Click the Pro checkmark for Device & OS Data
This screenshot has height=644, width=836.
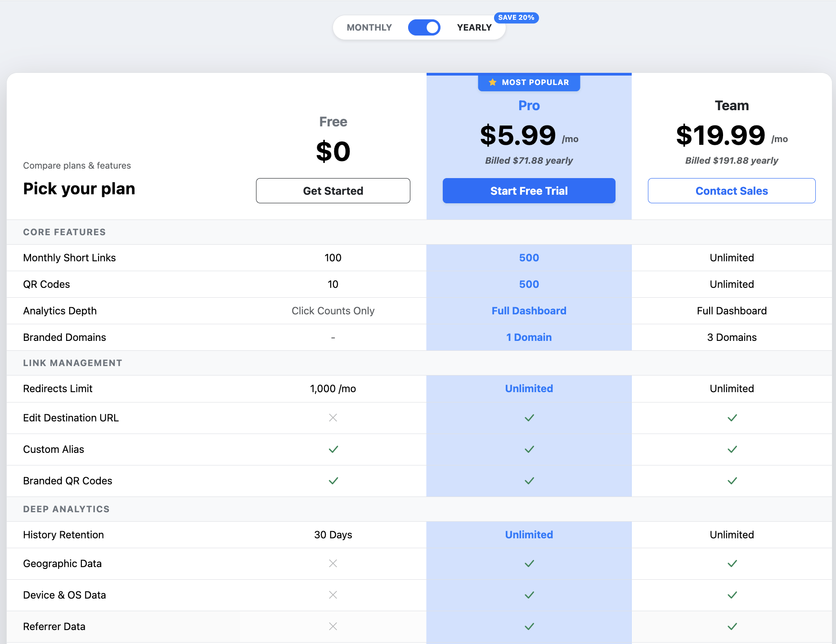pyautogui.click(x=529, y=595)
